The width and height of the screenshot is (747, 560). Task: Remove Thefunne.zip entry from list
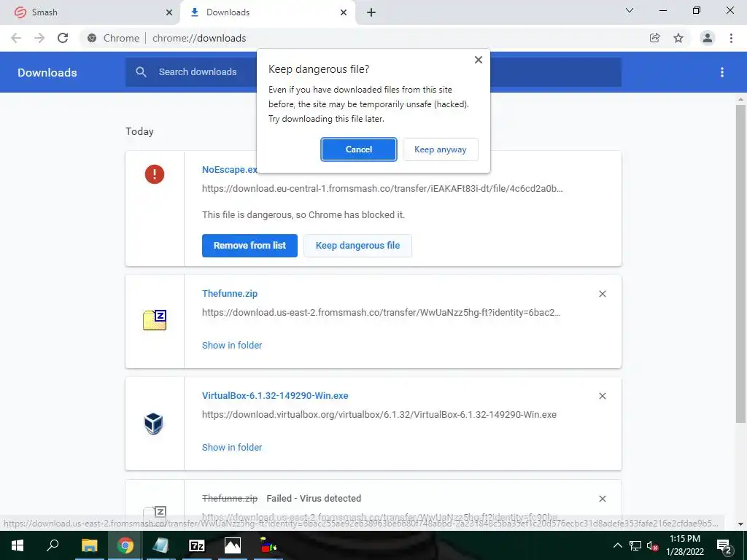click(602, 294)
